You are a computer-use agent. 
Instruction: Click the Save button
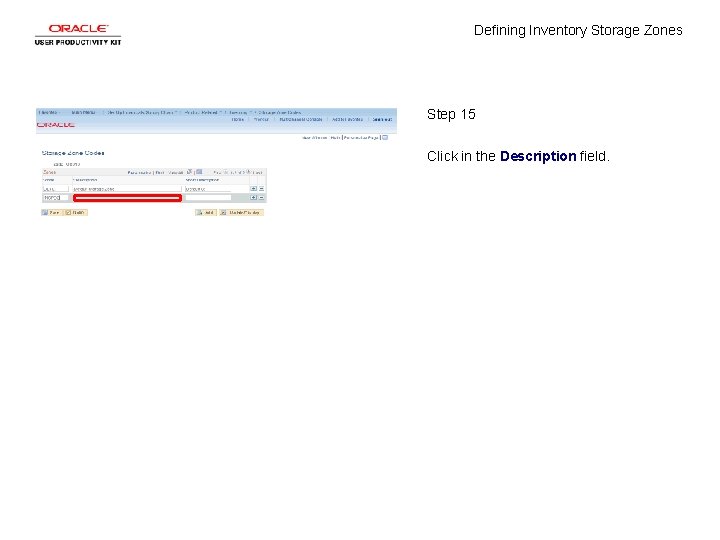point(51,213)
